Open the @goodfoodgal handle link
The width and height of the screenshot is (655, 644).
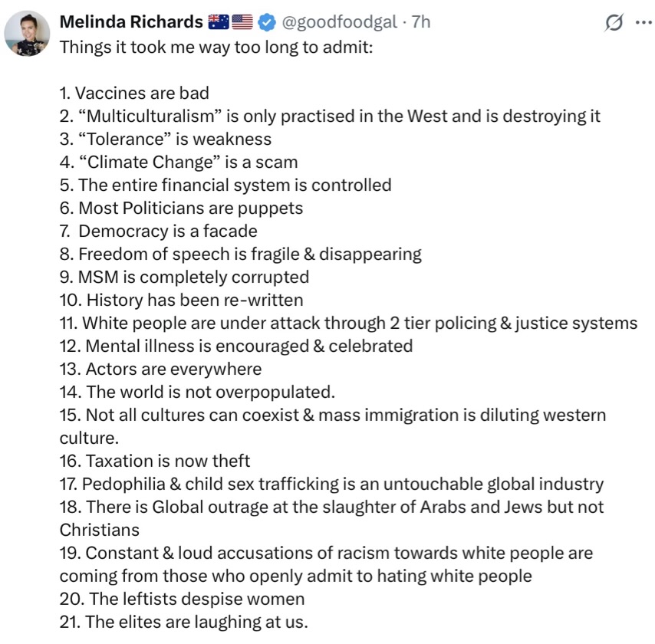pyautogui.click(x=341, y=22)
